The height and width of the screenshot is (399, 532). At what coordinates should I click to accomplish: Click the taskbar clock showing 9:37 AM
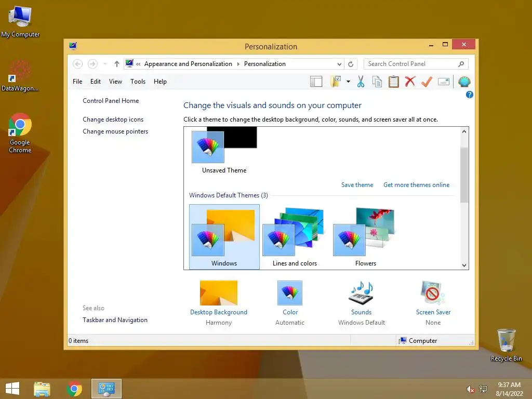coord(509,389)
